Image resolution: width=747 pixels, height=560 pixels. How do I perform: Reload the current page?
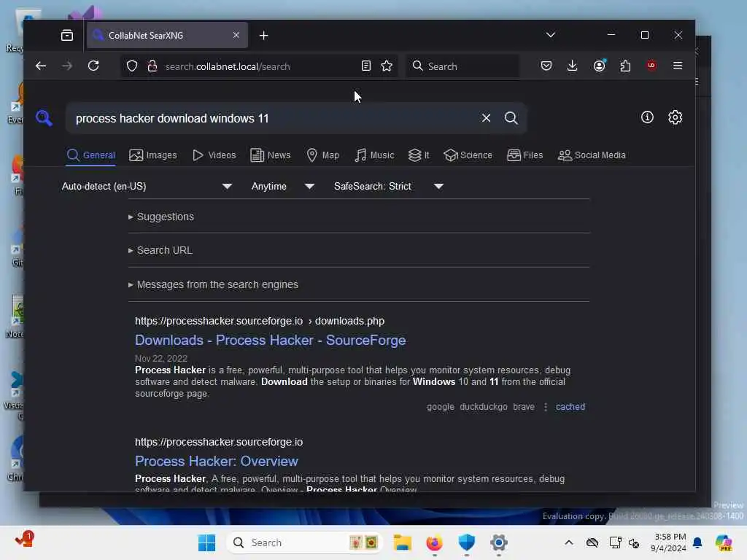[93, 66]
